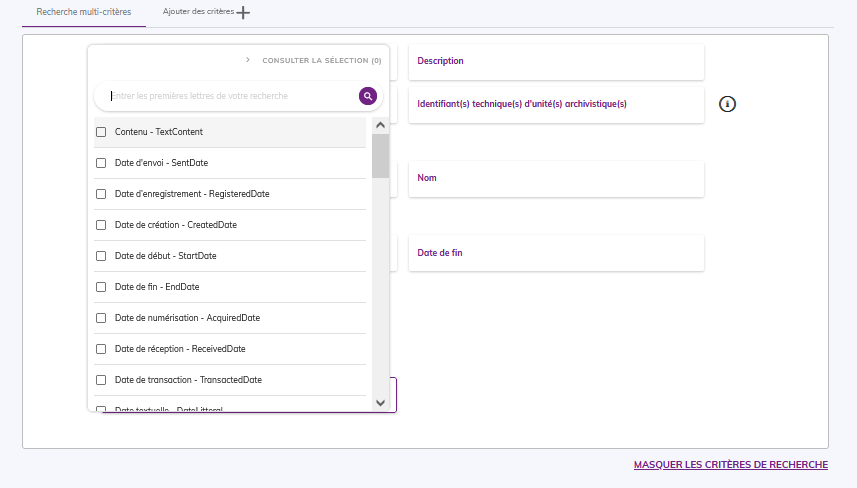Tick the Date d'envoi - SentDate checkbox

101,163
